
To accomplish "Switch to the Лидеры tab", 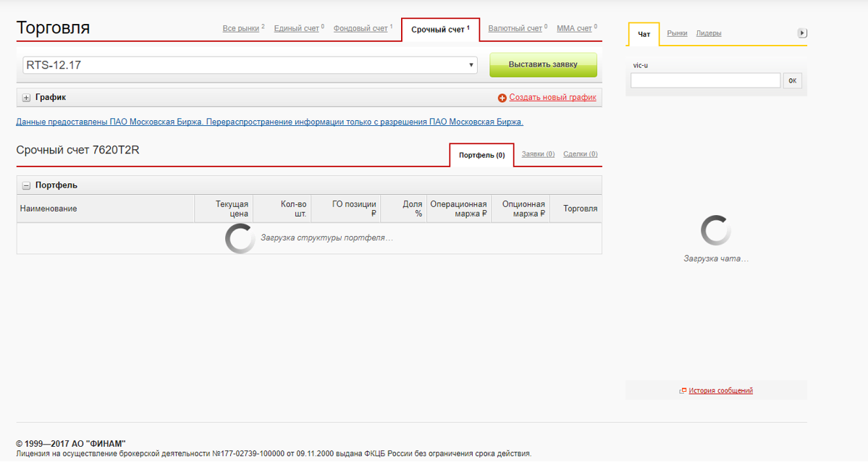I will tap(709, 33).
